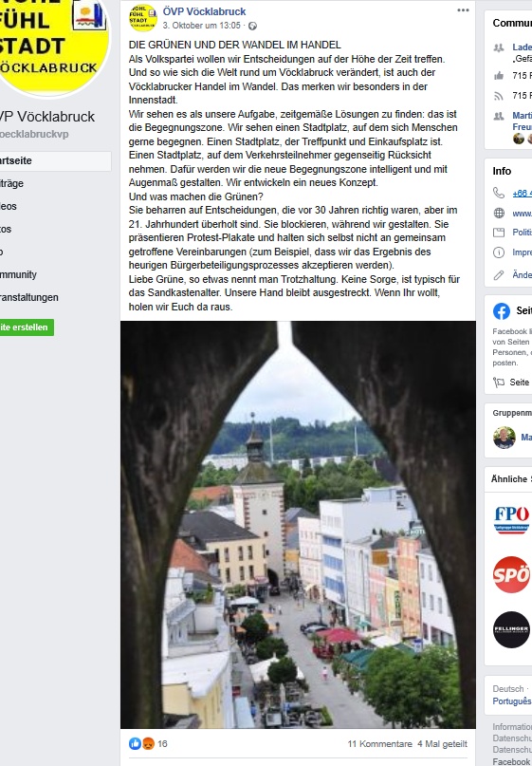The width and height of the screenshot is (532, 766).
Task: Open the like reaction icon list
Action: tap(136, 743)
